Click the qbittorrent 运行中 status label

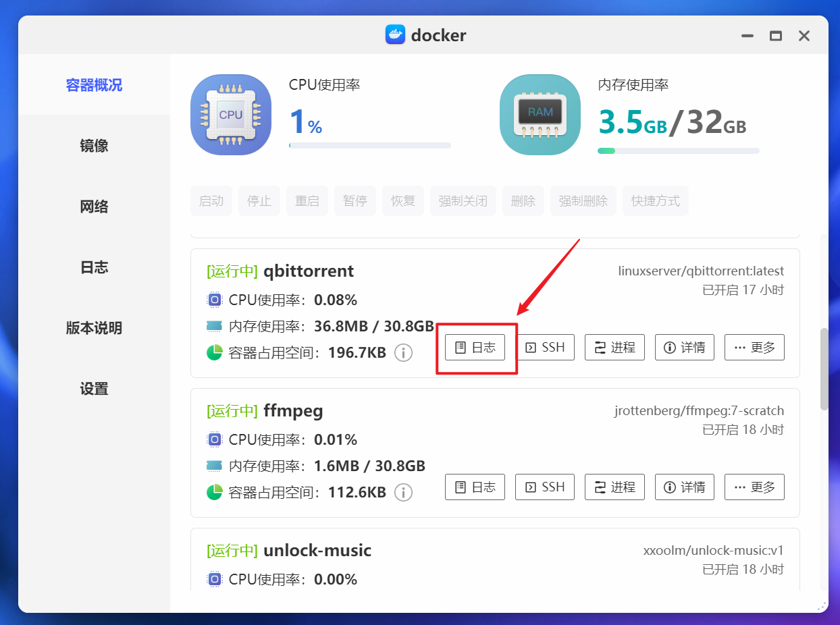[232, 272]
